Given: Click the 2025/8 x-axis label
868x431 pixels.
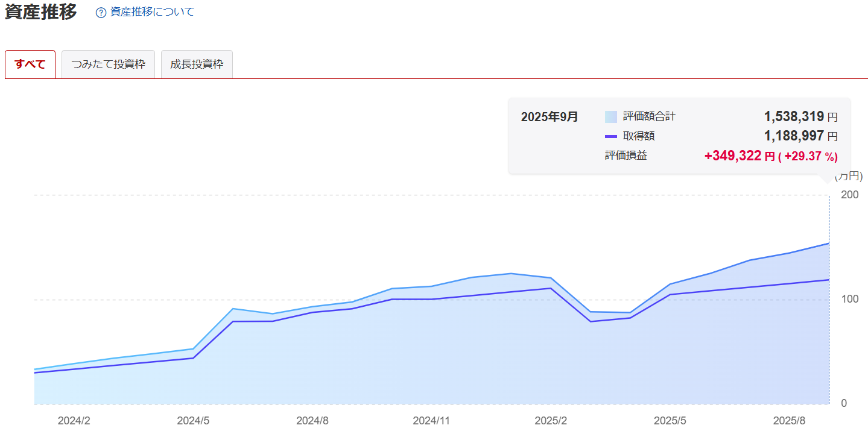Looking at the screenshot, I should click(790, 421).
